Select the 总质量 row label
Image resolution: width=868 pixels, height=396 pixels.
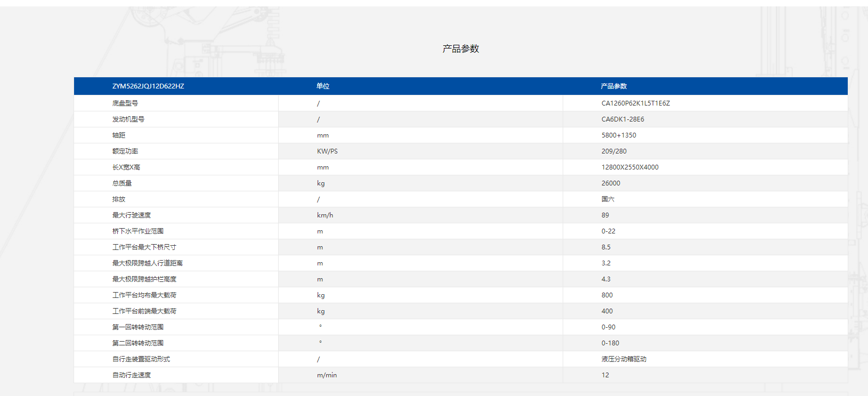(122, 183)
